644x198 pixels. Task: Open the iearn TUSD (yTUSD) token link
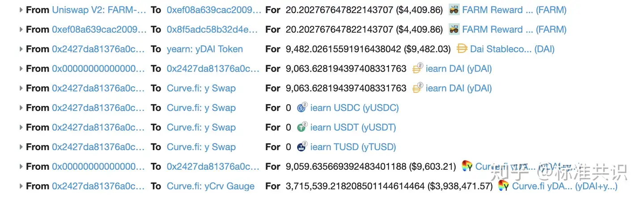tap(353, 147)
